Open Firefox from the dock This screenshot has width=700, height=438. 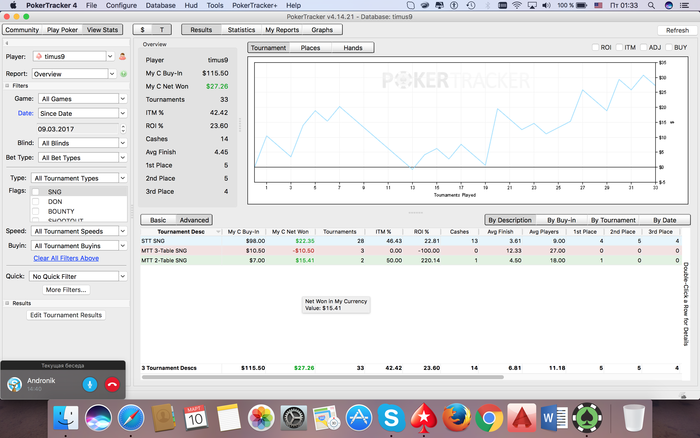[x=457, y=418]
